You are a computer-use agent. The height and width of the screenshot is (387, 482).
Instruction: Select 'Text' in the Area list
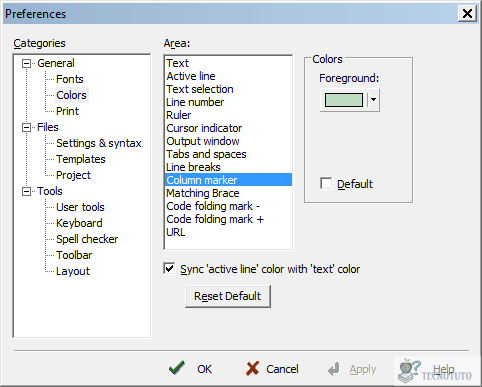coord(228,63)
